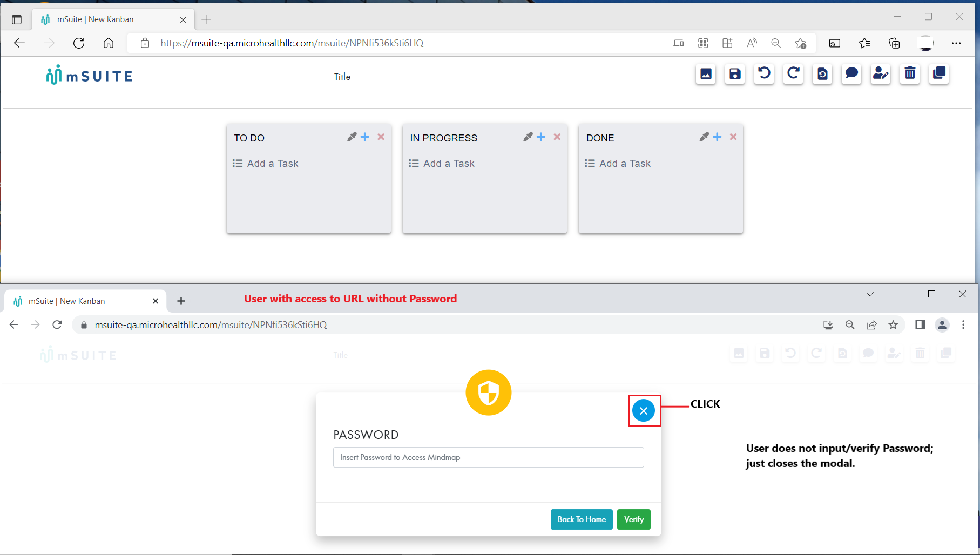Open the comments chat bubble
The image size is (980, 555).
pyautogui.click(x=851, y=74)
